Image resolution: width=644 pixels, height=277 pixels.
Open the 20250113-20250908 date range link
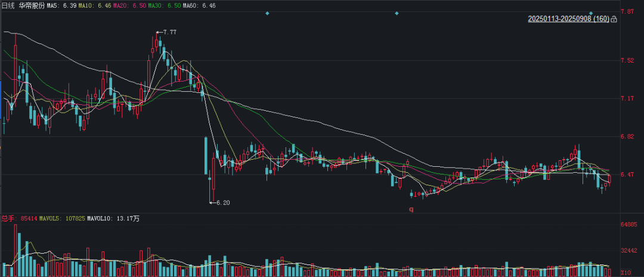568,19
